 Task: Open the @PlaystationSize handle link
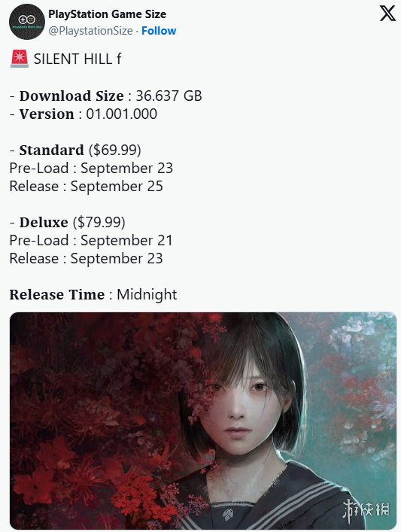90,31
